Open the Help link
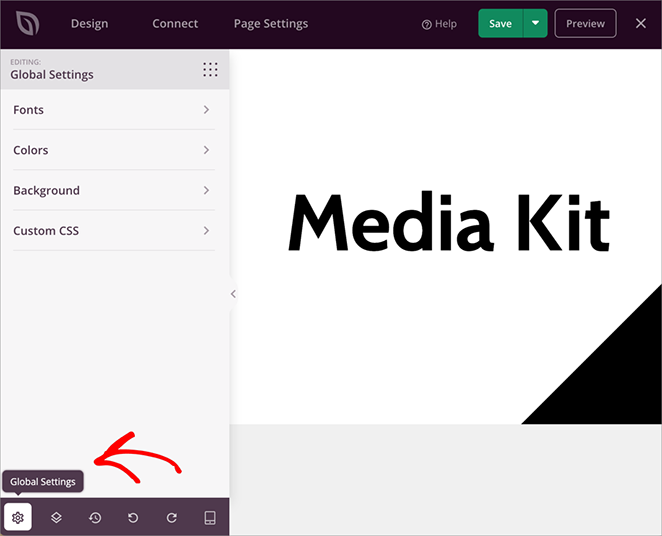 pos(439,24)
